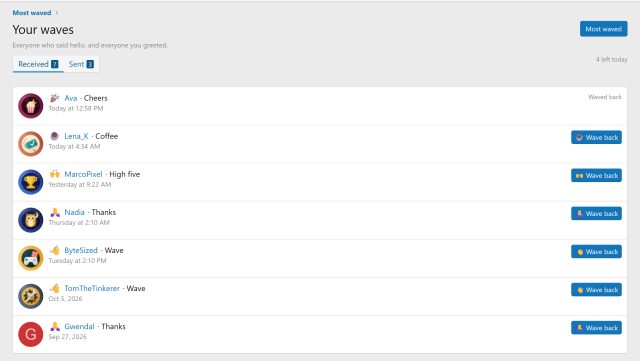Wave back to Nadia
Image resolution: width=640 pixels, height=361 pixels.
[596, 213]
